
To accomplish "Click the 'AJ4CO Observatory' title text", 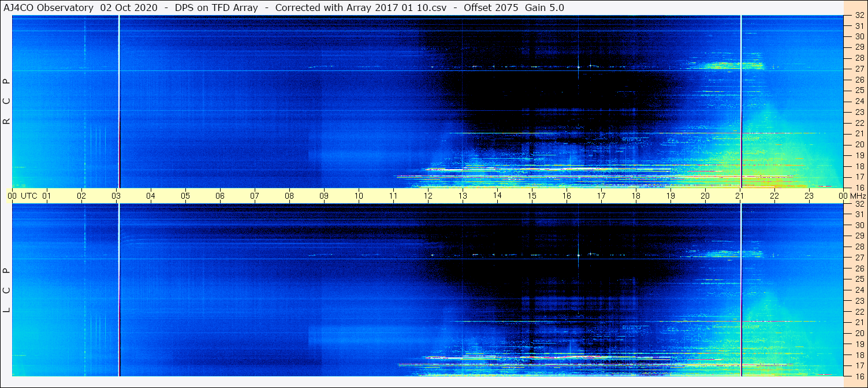I will pyautogui.click(x=48, y=8).
